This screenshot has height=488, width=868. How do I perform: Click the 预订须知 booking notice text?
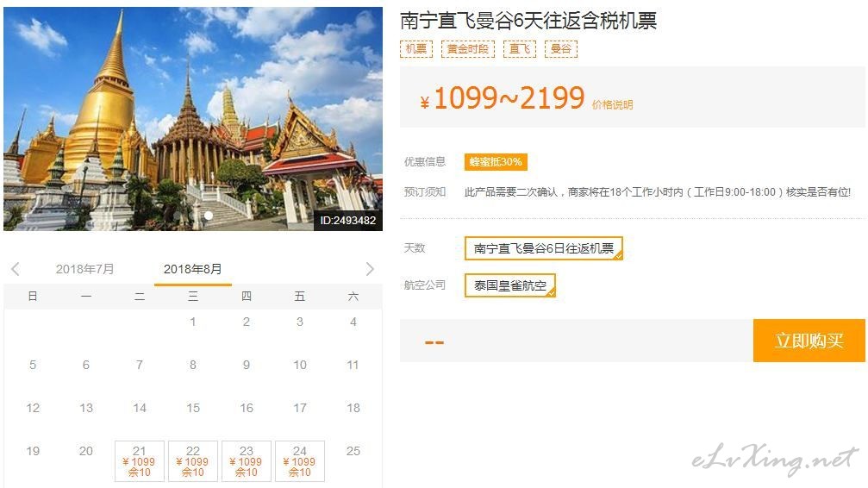657,191
